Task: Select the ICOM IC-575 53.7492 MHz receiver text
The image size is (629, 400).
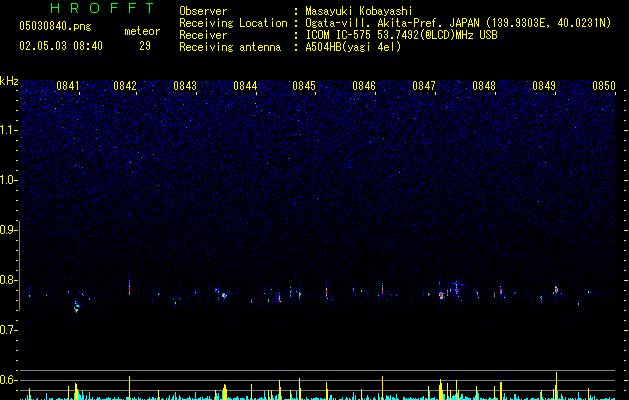Action: pyautogui.click(x=401, y=35)
